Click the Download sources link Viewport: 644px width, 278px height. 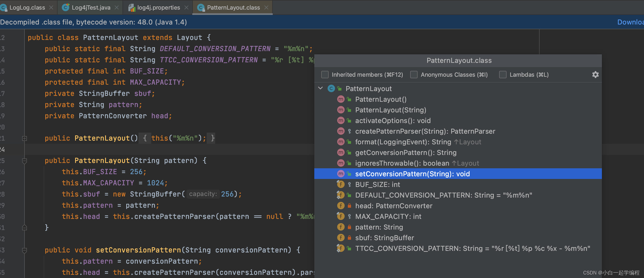click(x=630, y=22)
